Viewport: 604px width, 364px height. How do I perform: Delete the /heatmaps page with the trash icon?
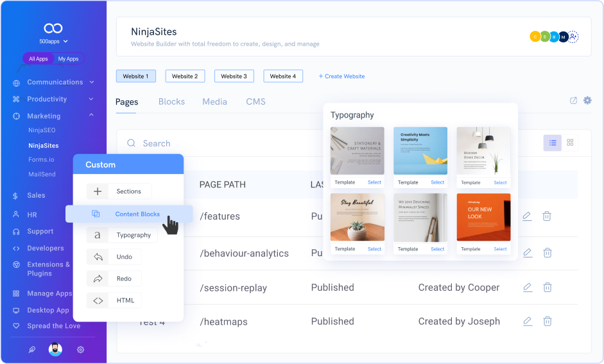[x=547, y=321]
